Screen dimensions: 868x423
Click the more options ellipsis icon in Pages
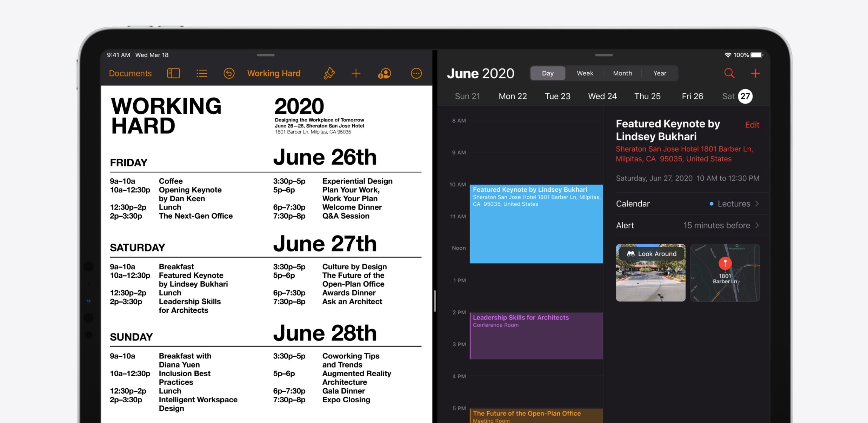[x=419, y=73]
